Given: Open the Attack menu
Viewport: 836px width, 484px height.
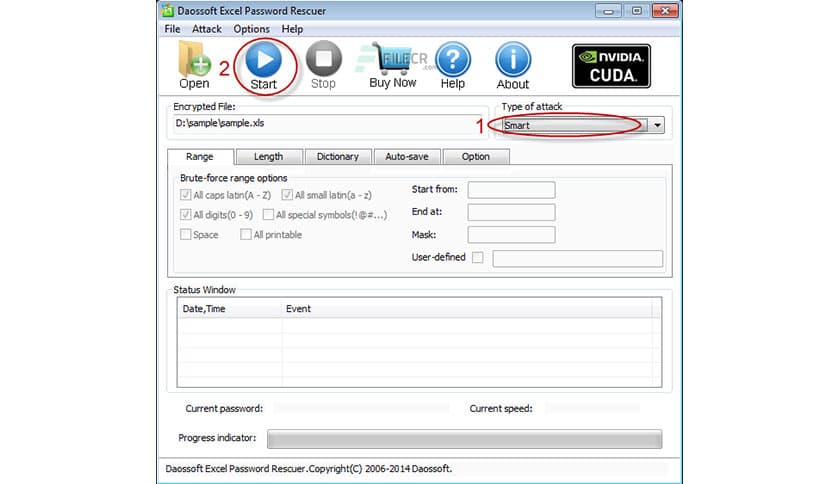Looking at the screenshot, I should point(207,29).
